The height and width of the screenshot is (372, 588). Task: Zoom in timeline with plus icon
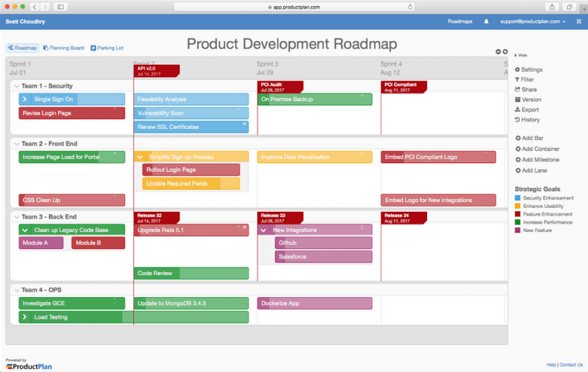point(504,52)
